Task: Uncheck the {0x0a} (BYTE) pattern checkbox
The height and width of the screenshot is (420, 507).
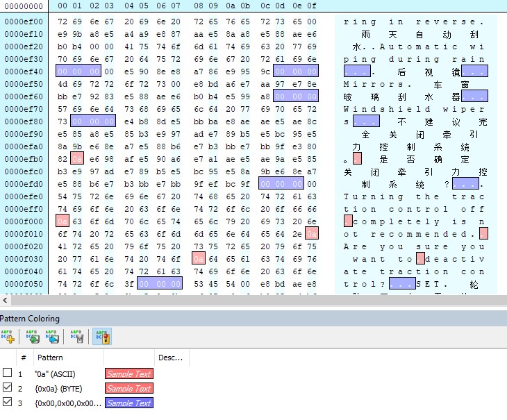Action: (7, 387)
